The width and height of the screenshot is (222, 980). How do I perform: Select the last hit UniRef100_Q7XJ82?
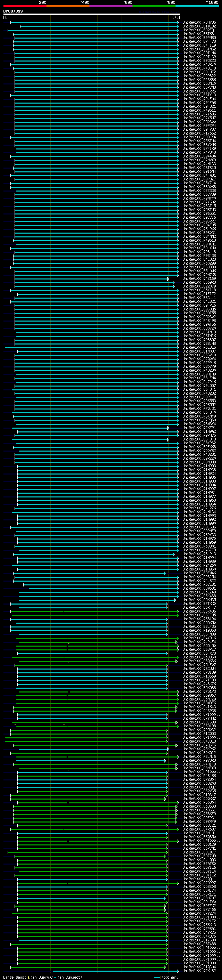[x=199, y=971]
